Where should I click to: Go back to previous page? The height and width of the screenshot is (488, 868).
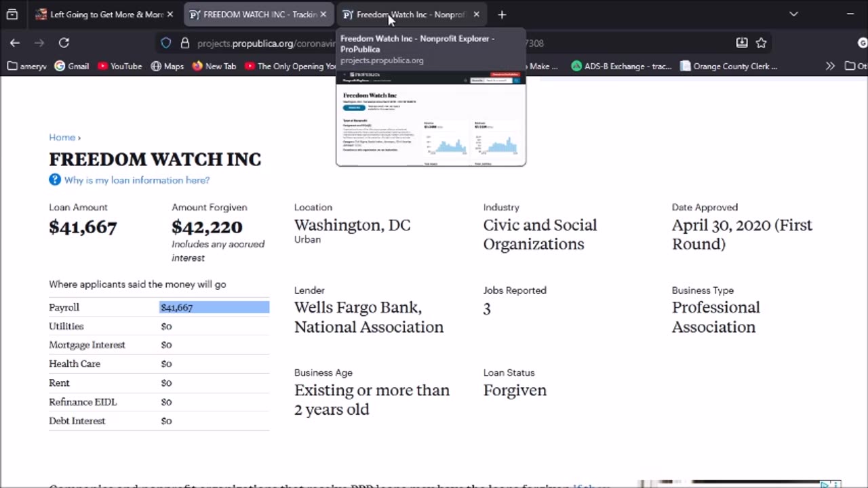click(x=15, y=43)
